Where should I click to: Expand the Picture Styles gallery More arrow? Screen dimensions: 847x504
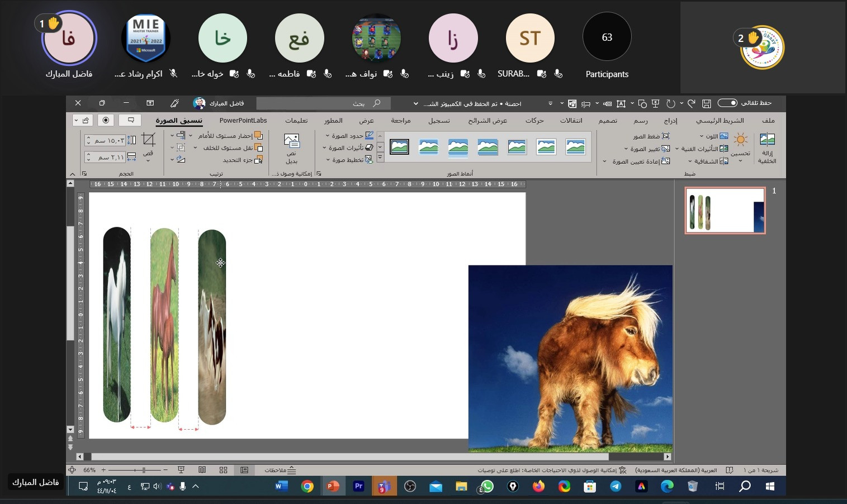click(x=380, y=158)
